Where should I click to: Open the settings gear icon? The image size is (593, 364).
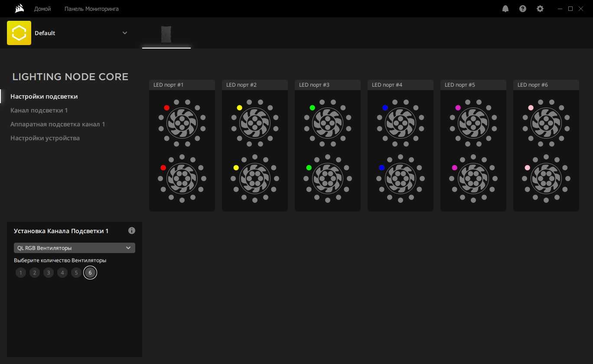click(x=540, y=9)
